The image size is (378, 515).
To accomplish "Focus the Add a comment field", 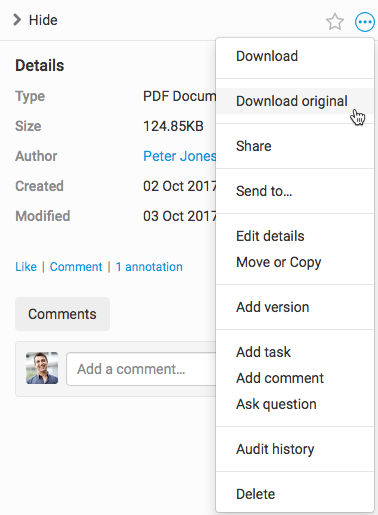I will [x=141, y=369].
